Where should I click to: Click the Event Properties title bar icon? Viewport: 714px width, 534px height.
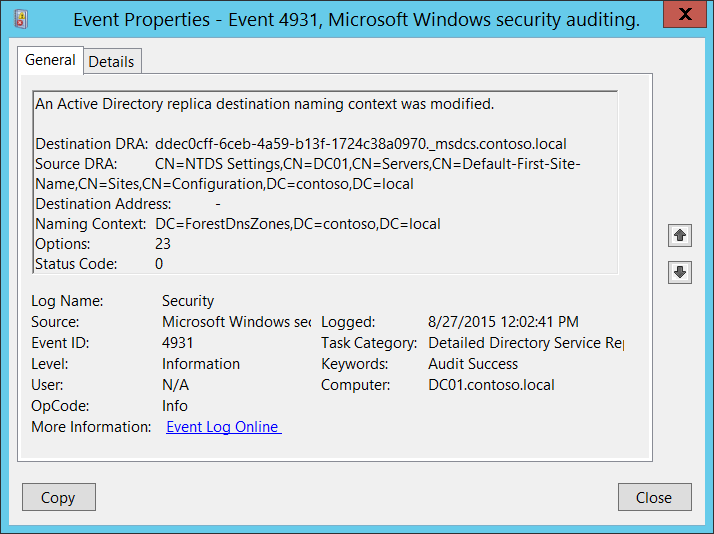22,18
